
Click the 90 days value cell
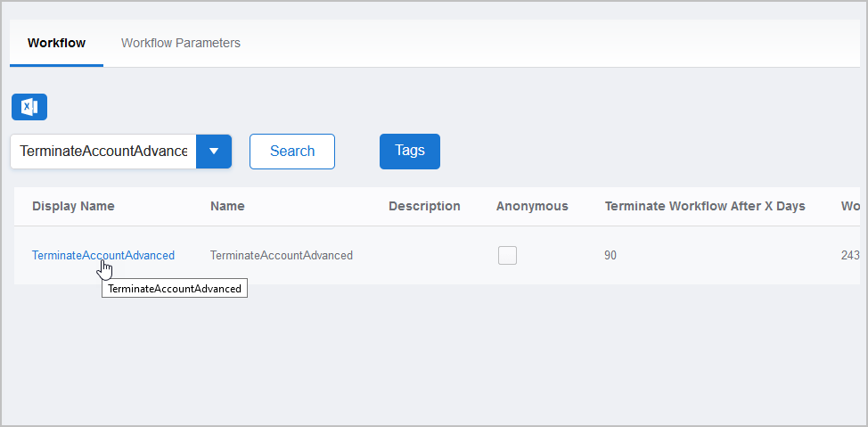tap(610, 255)
